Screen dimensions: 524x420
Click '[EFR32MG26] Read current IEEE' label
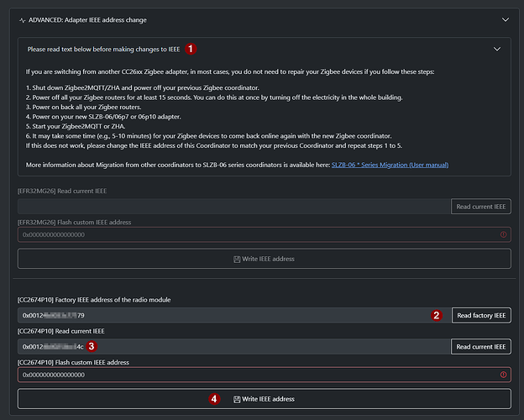point(62,191)
